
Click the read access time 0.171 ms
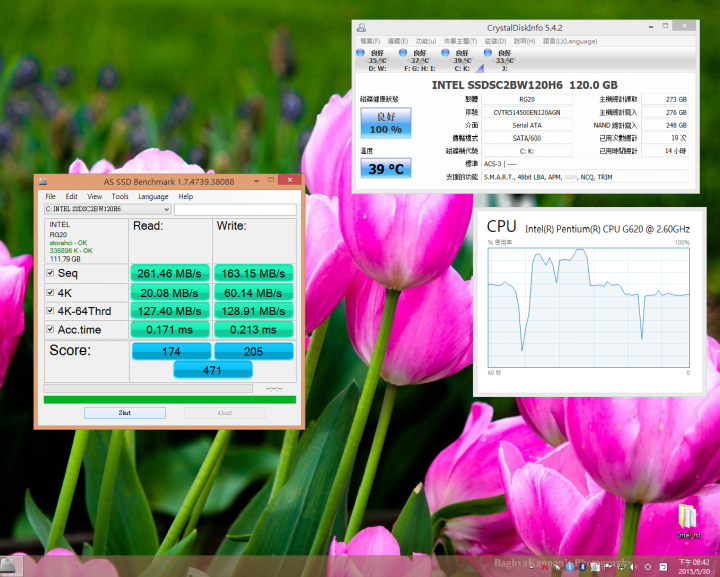(x=170, y=329)
